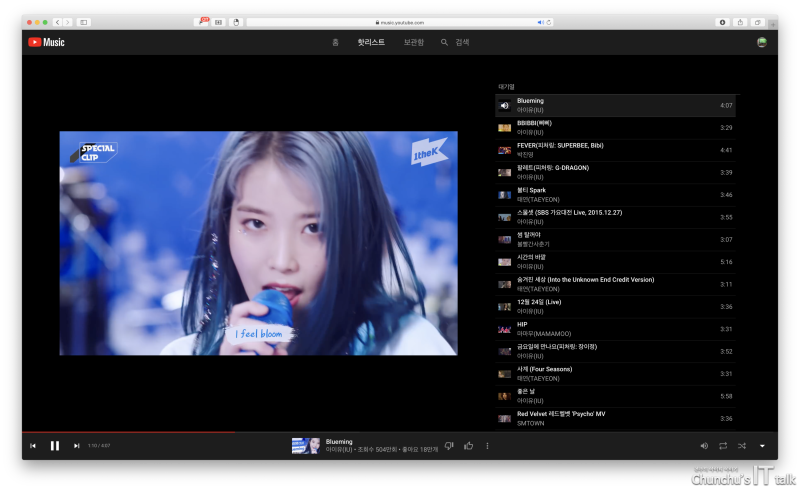Show Safari tab overview

click(x=758, y=22)
